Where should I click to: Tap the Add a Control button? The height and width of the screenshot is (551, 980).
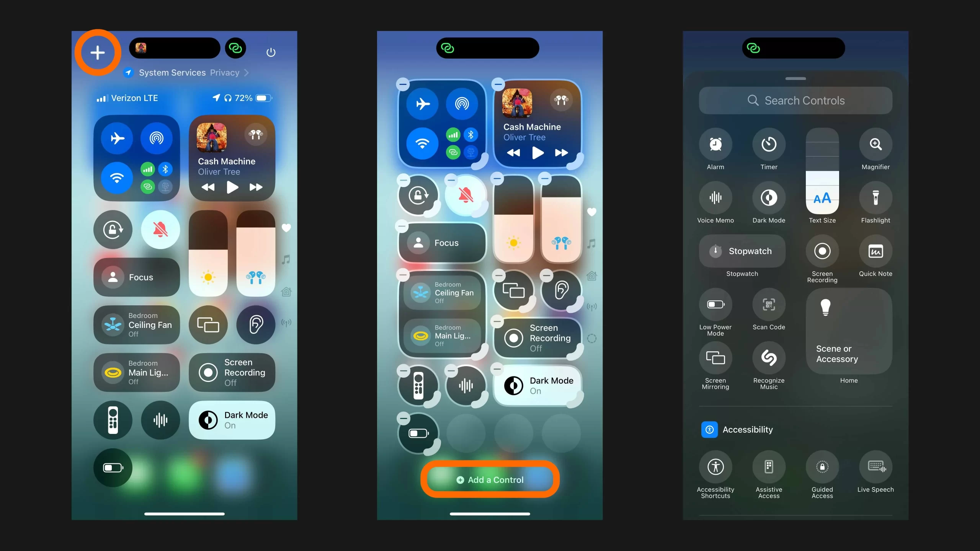490,480
